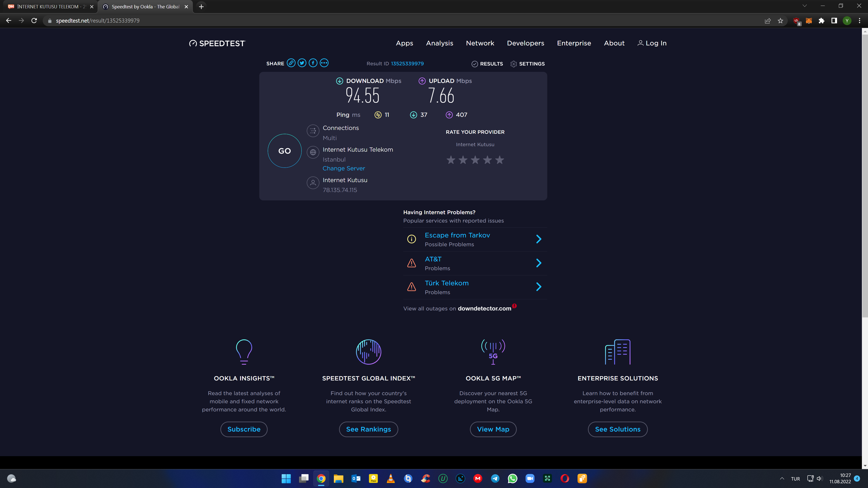Open Windows Start menu
This screenshot has width=868, height=488.
tap(286, 479)
